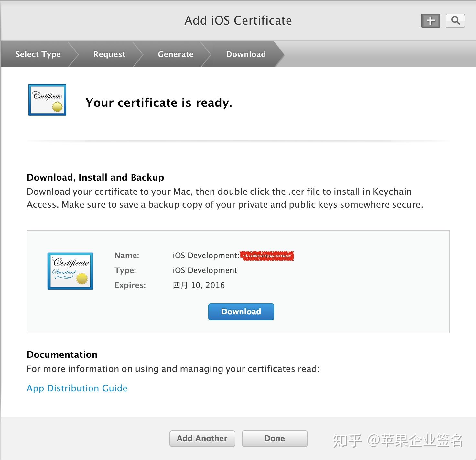Switch to the Request step
This screenshot has height=460, width=476.
coord(109,54)
